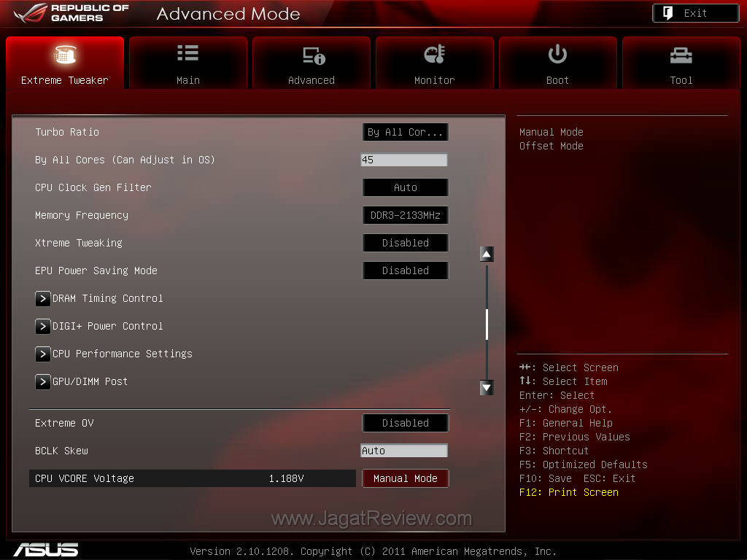Open CPU Performance Settings arrow icon
This screenshot has height=560, width=747.
point(43,354)
